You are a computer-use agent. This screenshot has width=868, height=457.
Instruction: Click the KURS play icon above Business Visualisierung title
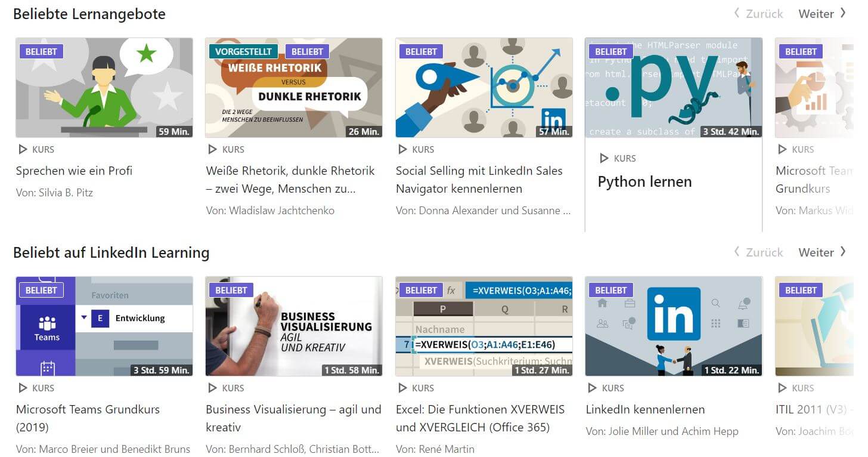[212, 388]
